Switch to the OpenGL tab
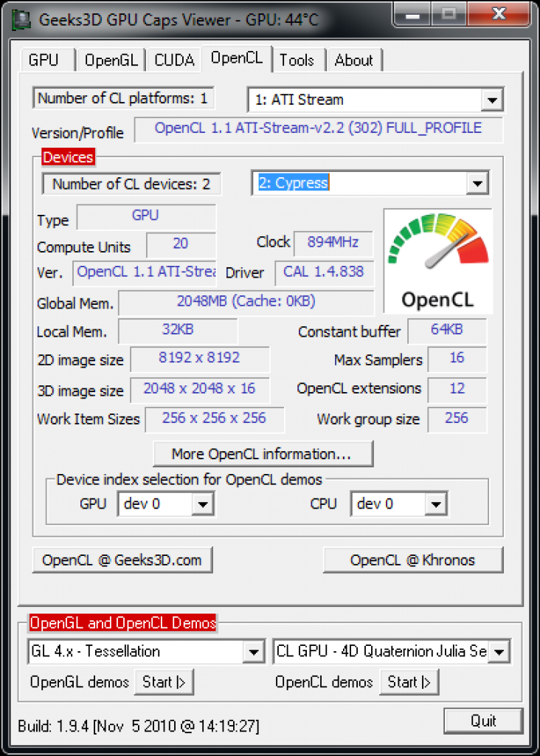 [x=111, y=61]
